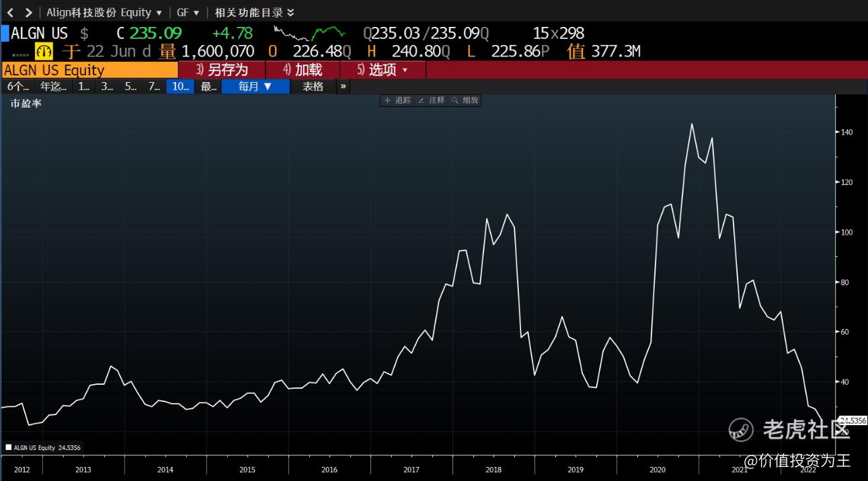Click the price change +4.78
The width and height of the screenshot is (868, 481).
233,33
